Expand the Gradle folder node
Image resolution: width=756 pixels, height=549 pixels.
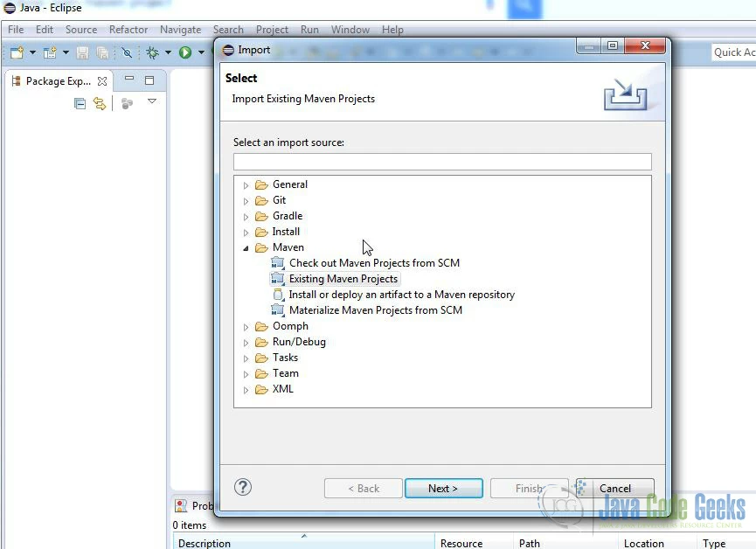coord(246,217)
